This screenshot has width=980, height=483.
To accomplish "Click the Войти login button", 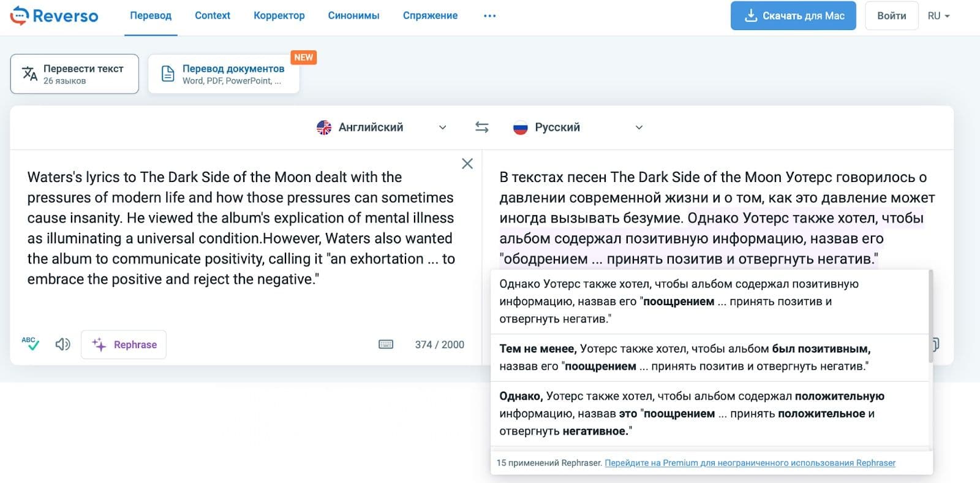I will (x=891, y=16).
